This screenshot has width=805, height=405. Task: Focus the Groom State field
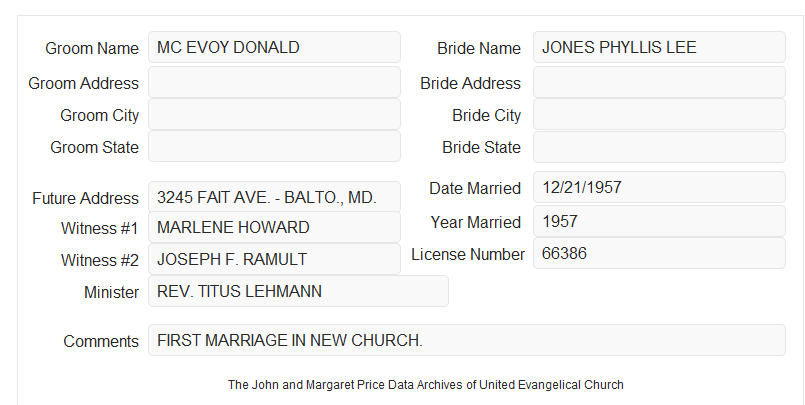pos(274,146)
